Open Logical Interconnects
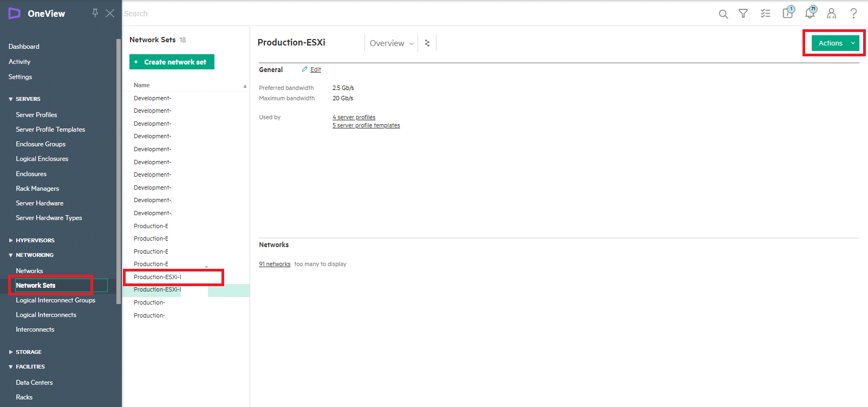Screen dimensions: 868x407 [x=46, y=315]
